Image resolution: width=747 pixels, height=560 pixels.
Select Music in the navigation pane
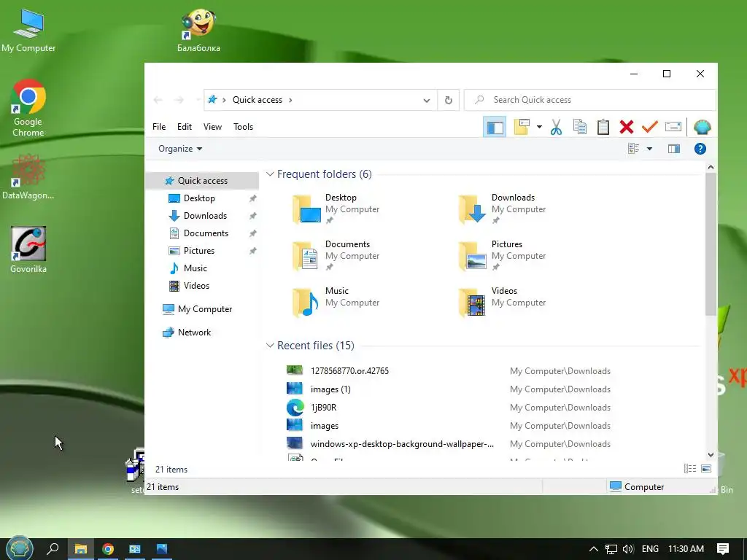[196, 268]
